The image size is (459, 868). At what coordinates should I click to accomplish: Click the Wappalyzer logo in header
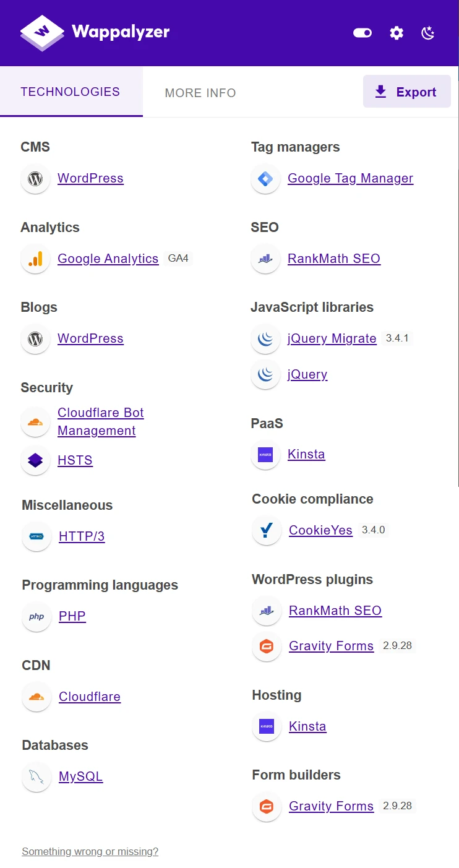95,32
